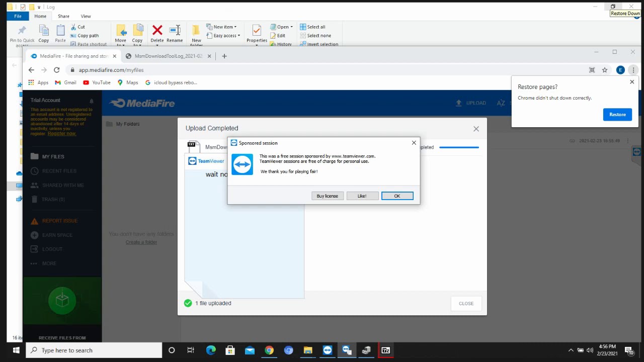Open Microsoft Edge from taskbar
This screenshot has height=362, width=644.
211,350
